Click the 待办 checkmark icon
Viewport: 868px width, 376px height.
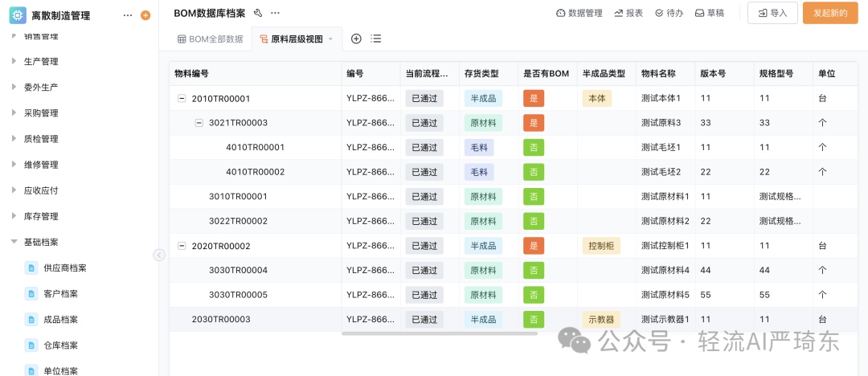point(660,13)
